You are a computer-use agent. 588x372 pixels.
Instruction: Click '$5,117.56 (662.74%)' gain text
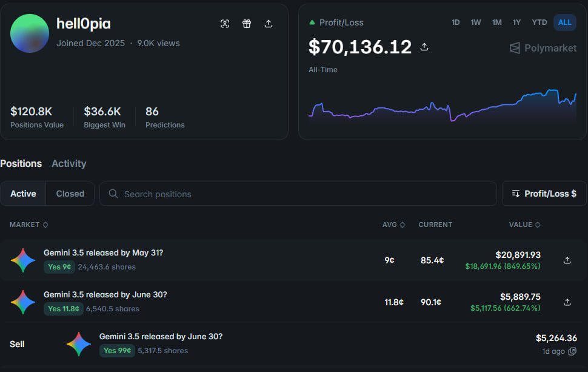pos(505,308)
